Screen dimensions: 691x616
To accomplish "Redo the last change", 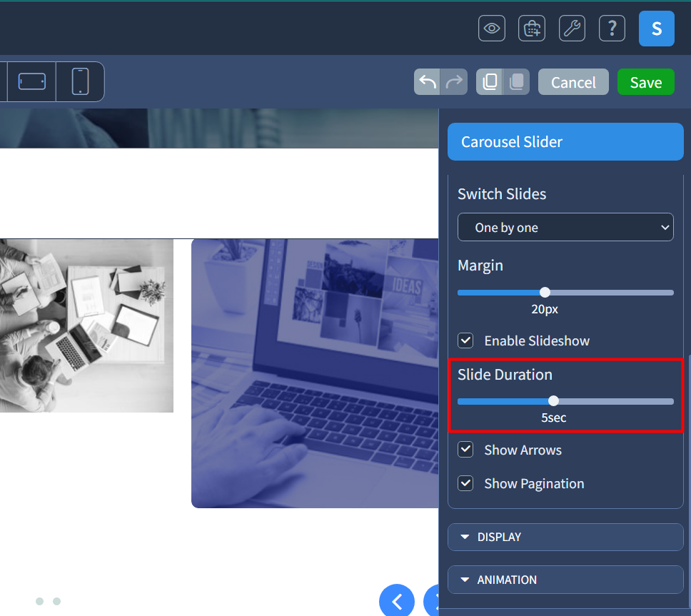I will [x=455, y=81].
